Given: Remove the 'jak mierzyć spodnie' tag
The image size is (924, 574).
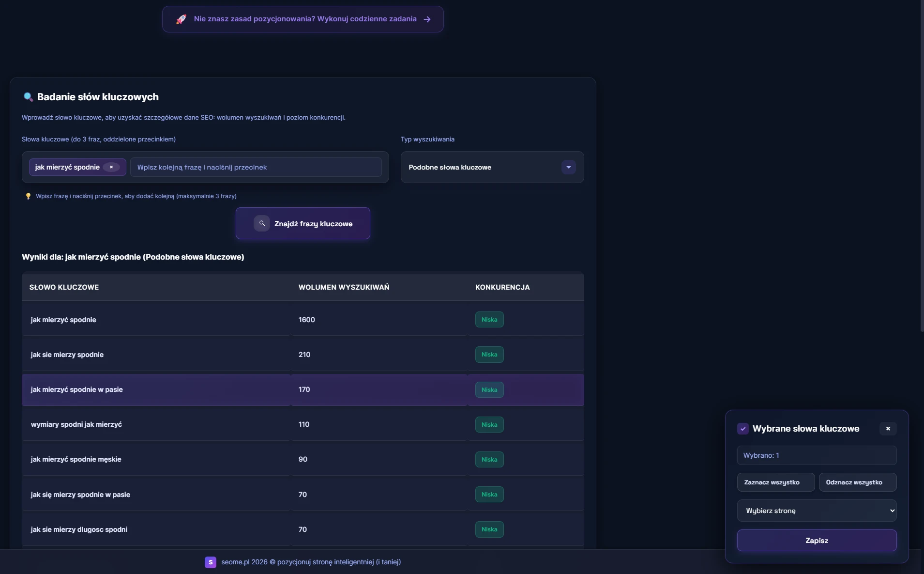Looking at the screenshot, I should tap(111, 167).
